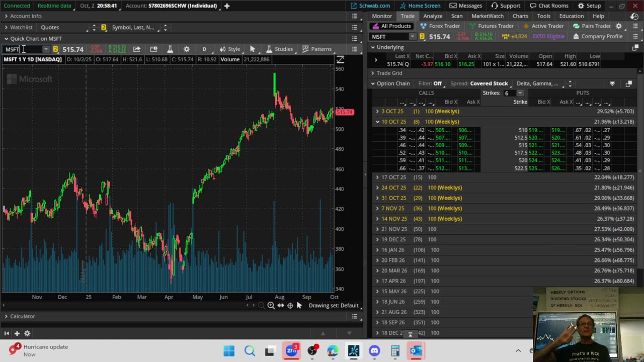Collapse the Quick Chart on MSFT gadget

click(6, 39)
